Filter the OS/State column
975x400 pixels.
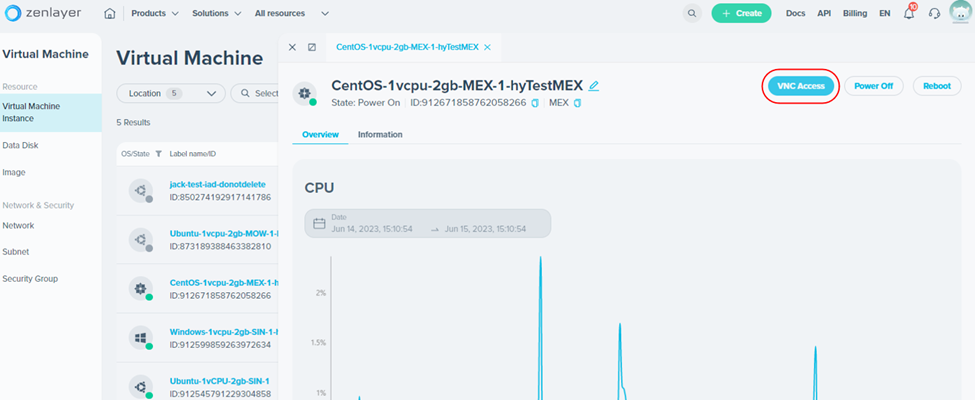coord(159,154)
